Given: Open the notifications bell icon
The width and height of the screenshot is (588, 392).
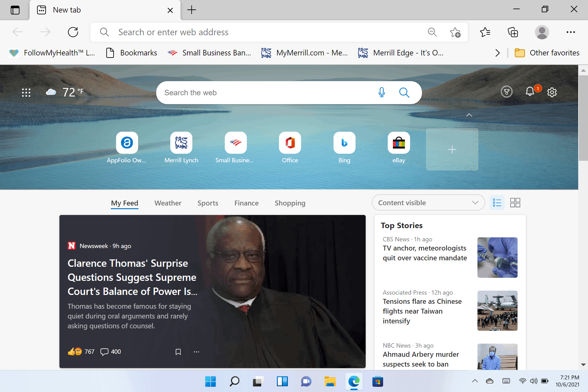Looking at the screenshot, I should (x=530, y=92).
